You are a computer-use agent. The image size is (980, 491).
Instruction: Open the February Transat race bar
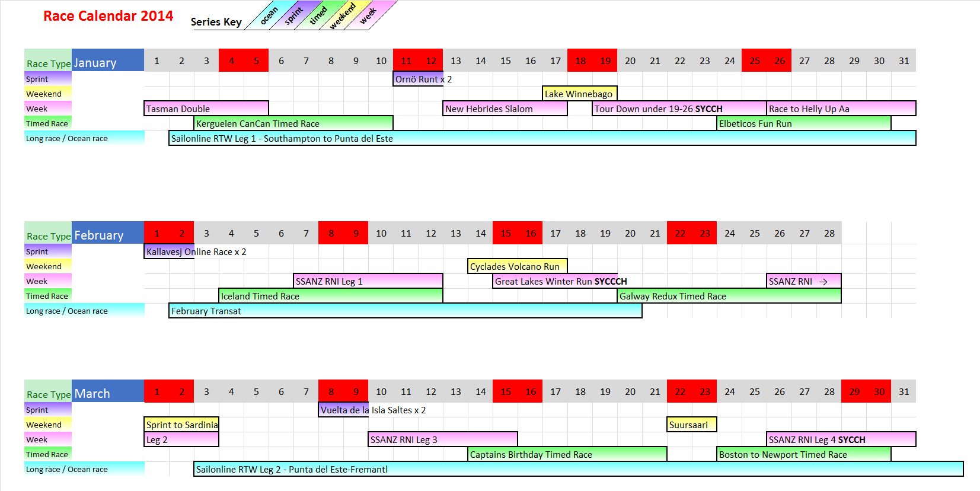[405, 311]
